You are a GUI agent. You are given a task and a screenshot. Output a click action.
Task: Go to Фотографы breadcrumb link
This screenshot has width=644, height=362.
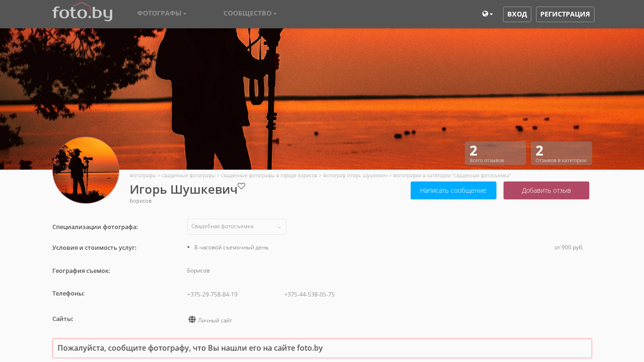[x=142, y=175]
